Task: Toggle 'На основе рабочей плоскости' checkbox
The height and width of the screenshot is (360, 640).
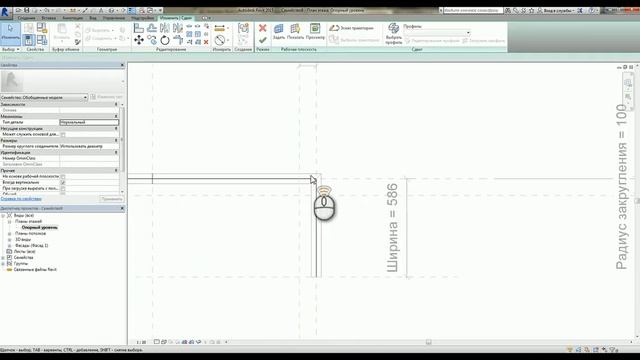Action: tap(63, 177)
